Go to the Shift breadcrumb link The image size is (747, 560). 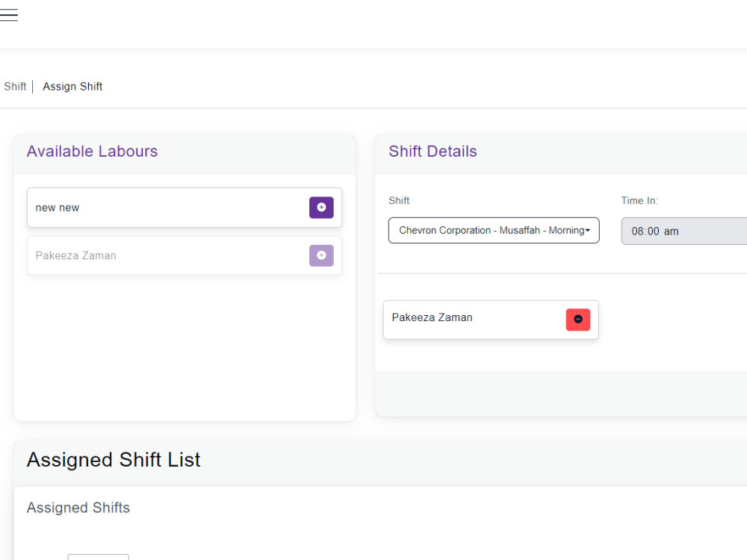pos(15,87)
